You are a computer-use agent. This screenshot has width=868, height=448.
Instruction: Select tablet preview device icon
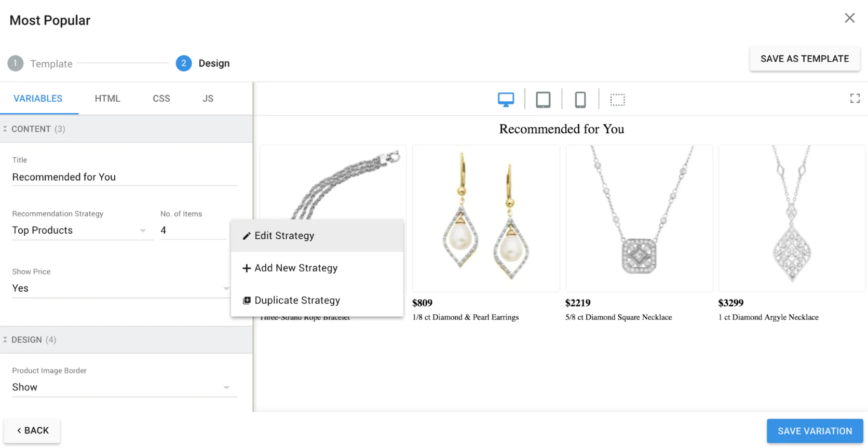[x=543, y=99]
